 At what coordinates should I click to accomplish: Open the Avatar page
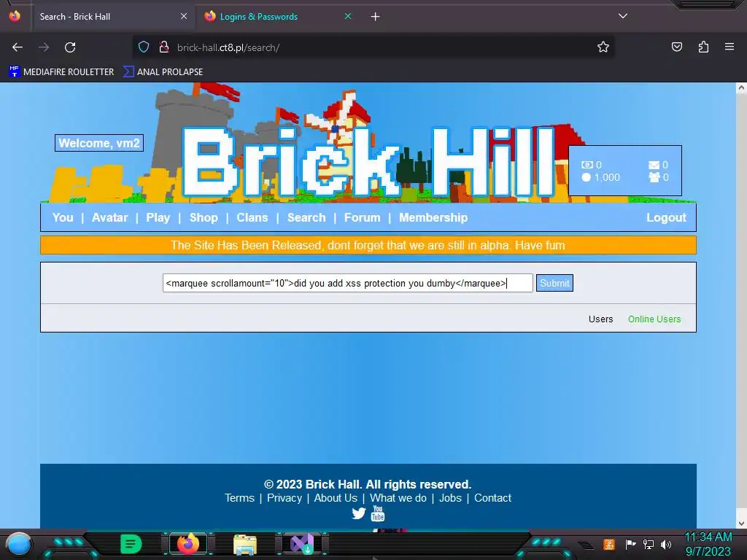point(110,217)
